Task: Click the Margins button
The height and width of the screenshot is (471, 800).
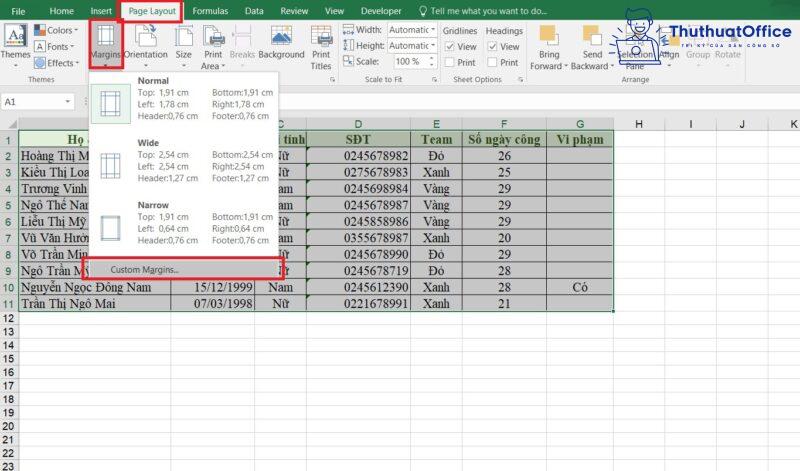Action: (x=106, y=45)
